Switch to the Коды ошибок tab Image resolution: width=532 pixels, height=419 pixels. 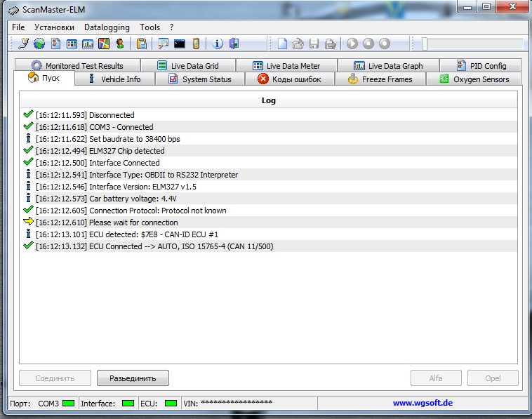click(x=289, y=79)
